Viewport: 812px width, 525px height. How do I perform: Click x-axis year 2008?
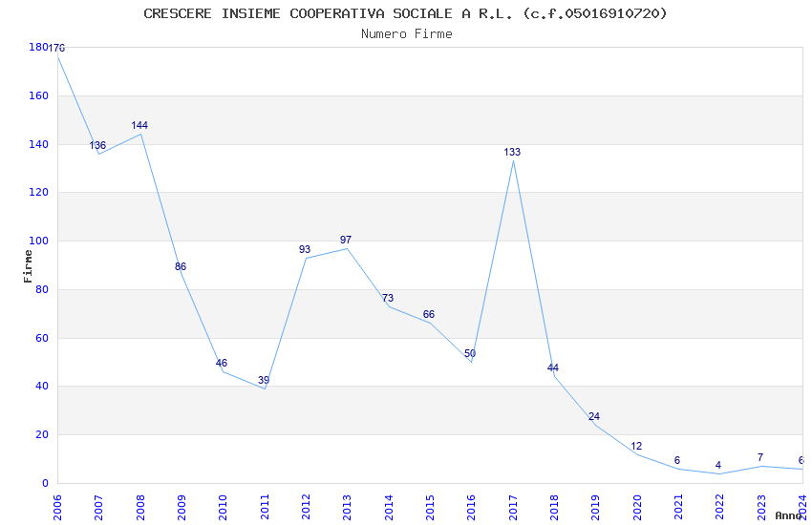pos(140,508)
